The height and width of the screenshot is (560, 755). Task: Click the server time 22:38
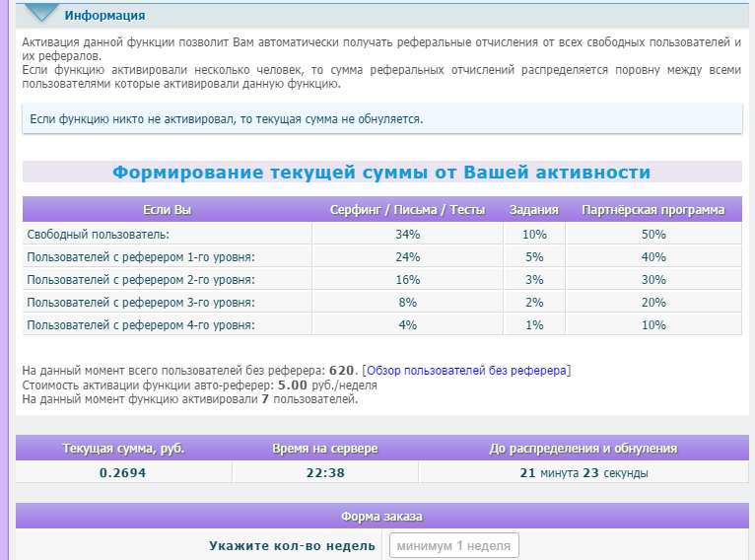click(325, 473)
